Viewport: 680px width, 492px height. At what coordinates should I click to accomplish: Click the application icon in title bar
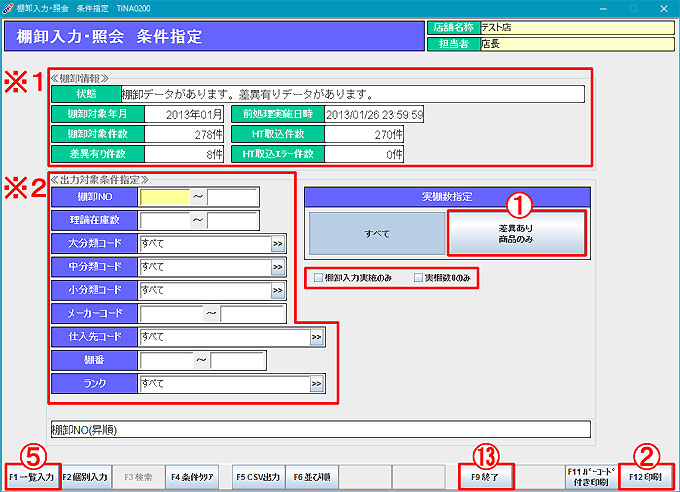point(9,7)
